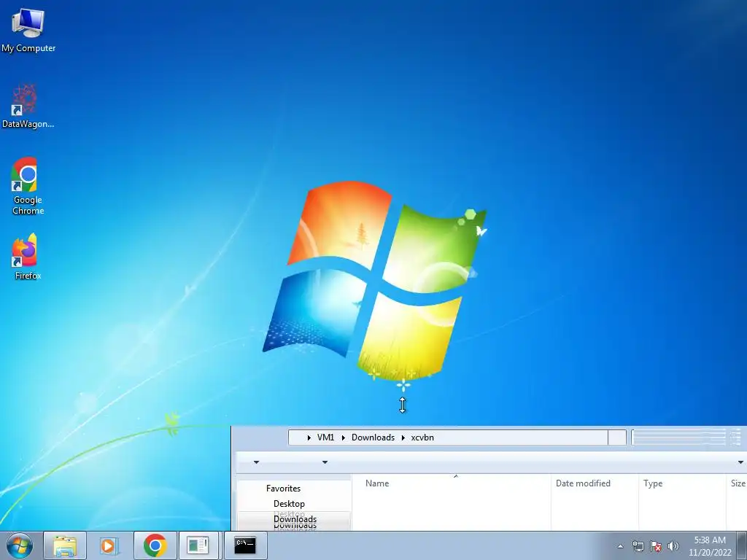
Task: Sort files by Date modified column
Action: click(595, 483)
